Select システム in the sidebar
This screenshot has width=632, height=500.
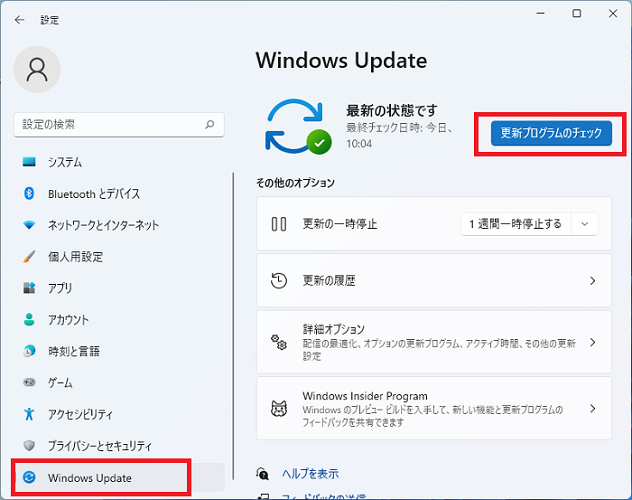119,162
